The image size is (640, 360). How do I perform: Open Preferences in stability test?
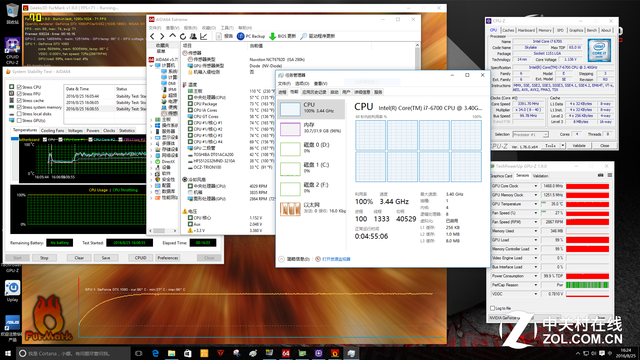coord(168,258)
